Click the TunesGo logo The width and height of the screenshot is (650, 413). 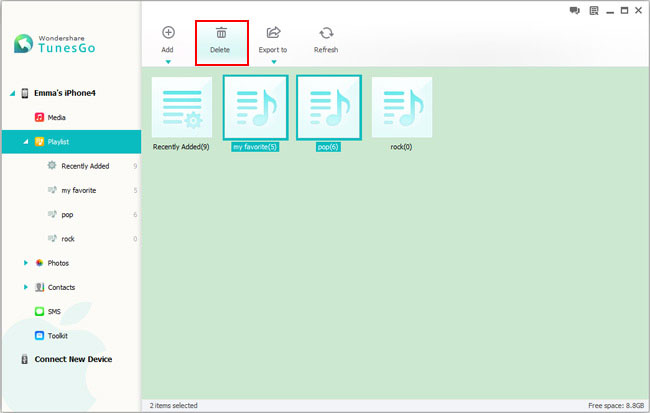coord(54,44)
